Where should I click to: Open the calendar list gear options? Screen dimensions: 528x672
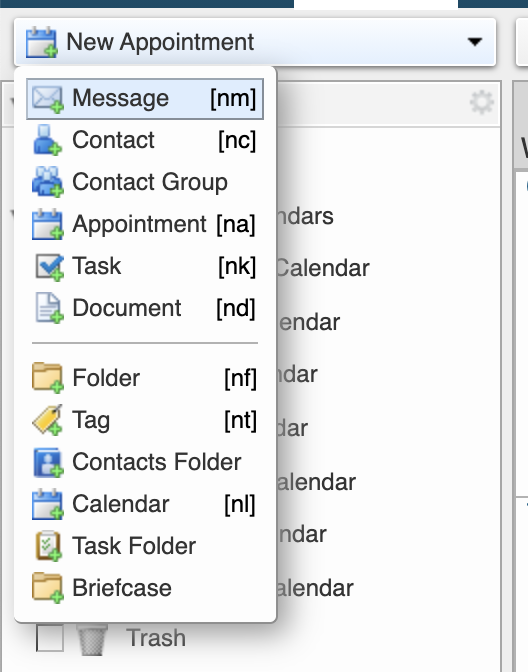point(482,102)
